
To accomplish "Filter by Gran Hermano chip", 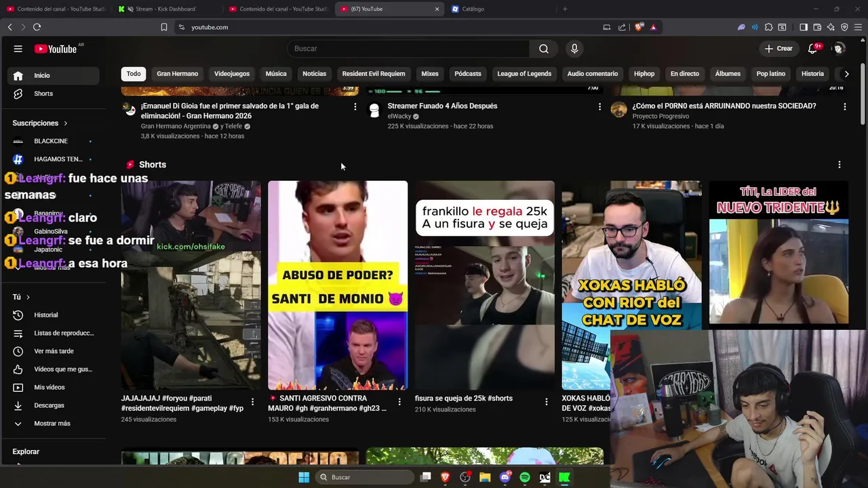I will click(178, 74).
